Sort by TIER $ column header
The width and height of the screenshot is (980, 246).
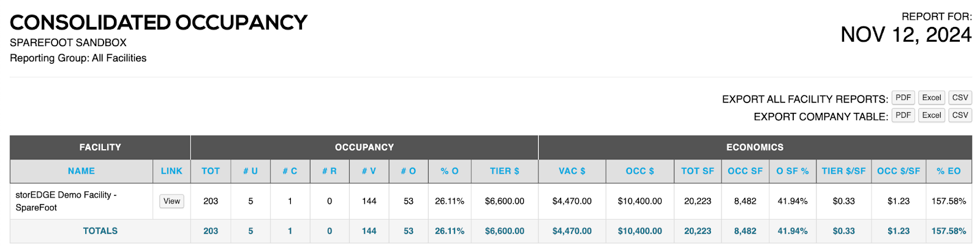click(505, 171)
